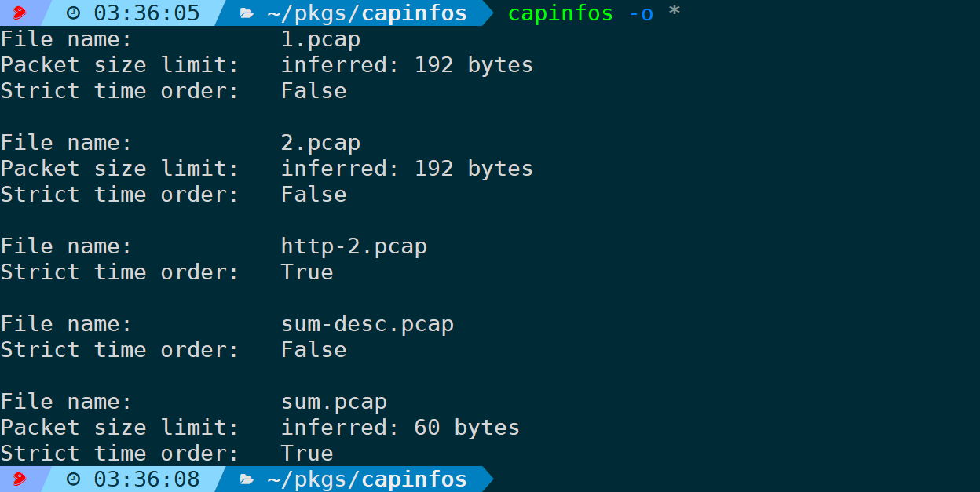Click the clock icon beside 03:36:05
The height and width of the screenshot is (492, 980).
coord(73,13)
